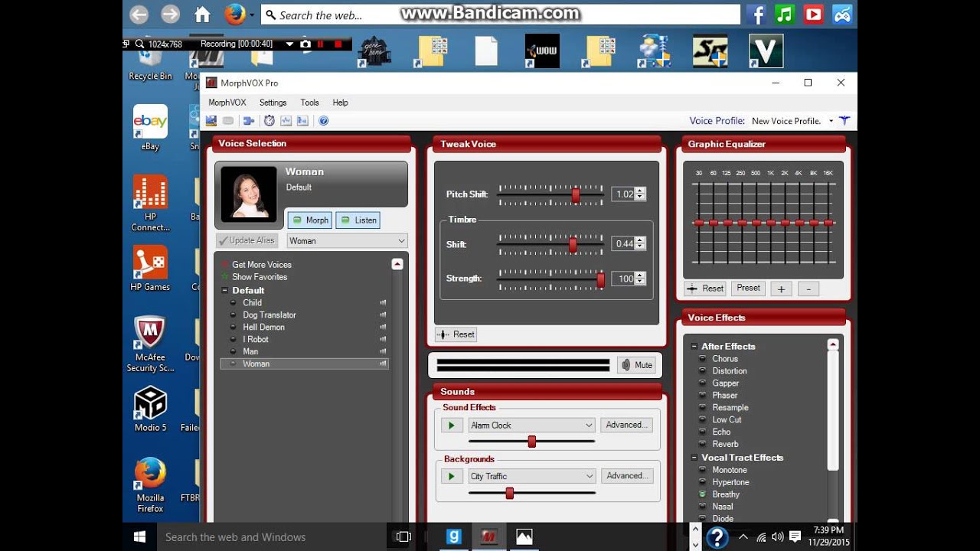Click Get More Voices link

click(262, 265)
